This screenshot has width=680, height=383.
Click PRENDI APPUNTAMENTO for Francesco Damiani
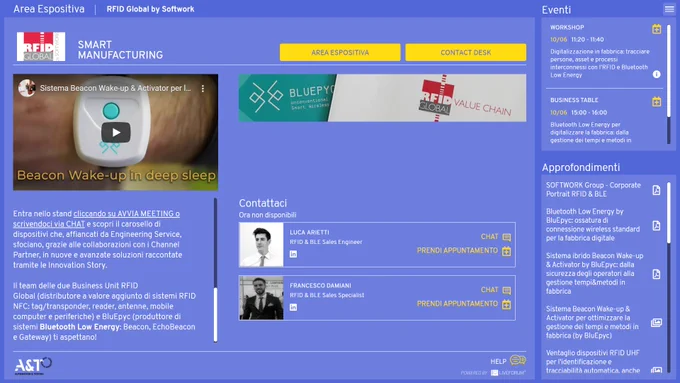[457, 304]
